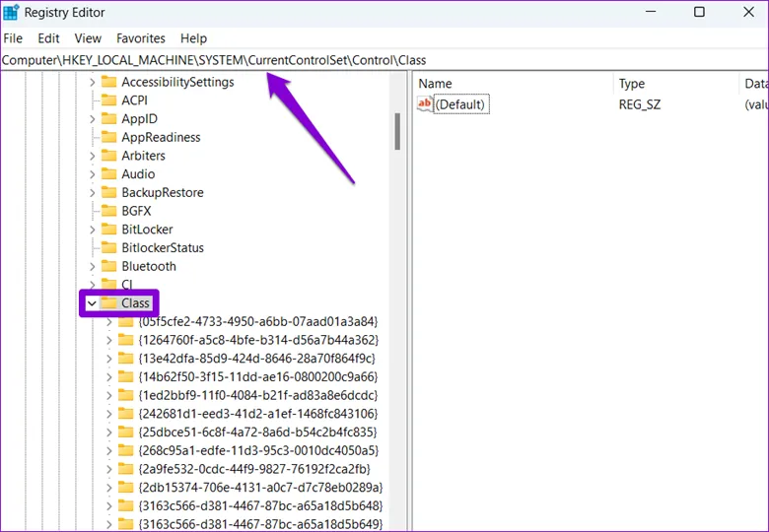Click the BitlockerStatus folder icon

(x=108, y=247)
